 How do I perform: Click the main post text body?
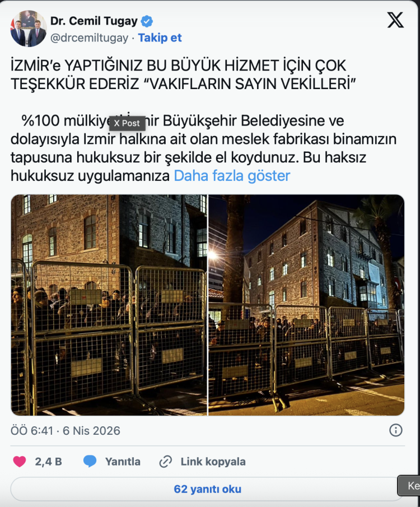tap(204, 120)
